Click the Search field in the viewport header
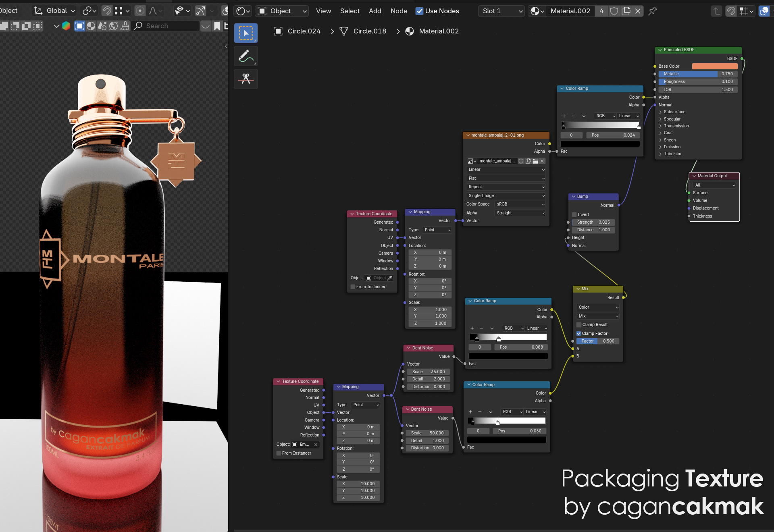This screenshot has height=532, width=774. 165,26
